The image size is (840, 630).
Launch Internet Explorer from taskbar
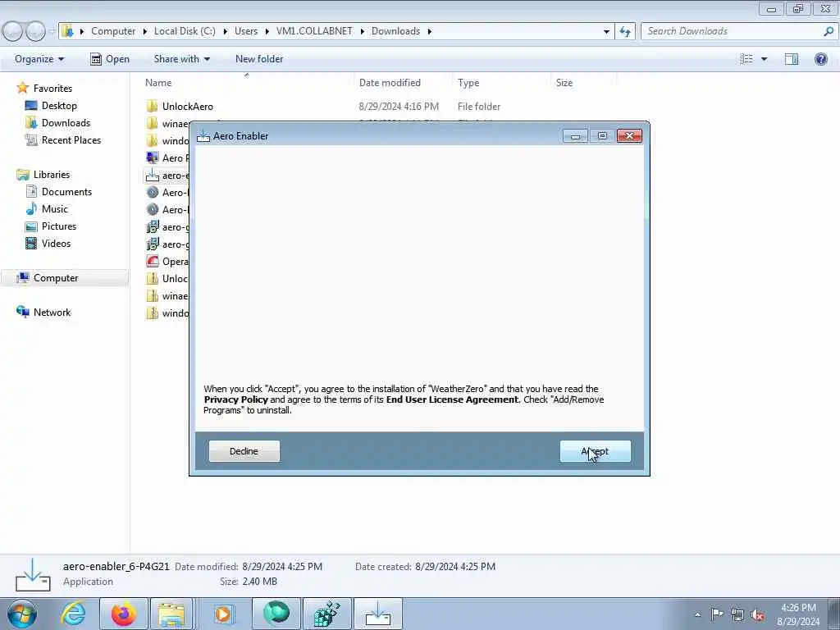[x=73, y=614]
